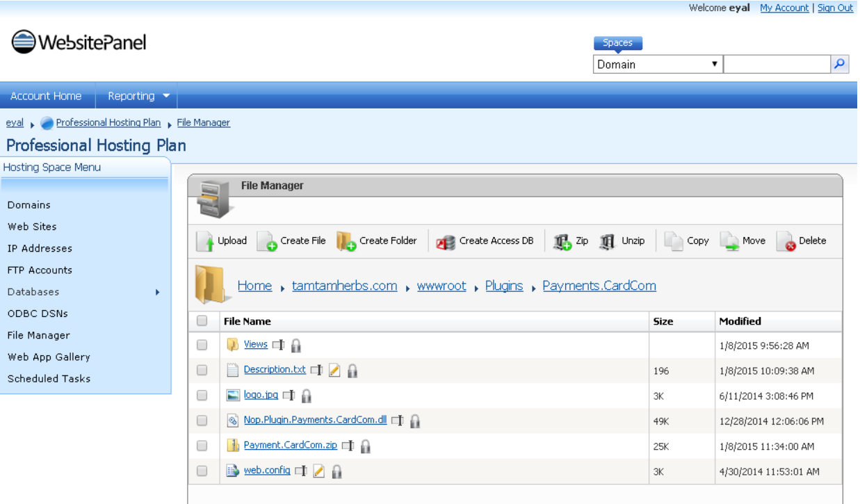This screenshot has height=504, width=860.
Task: Open Account Home in the top nav
Action: 46,96
